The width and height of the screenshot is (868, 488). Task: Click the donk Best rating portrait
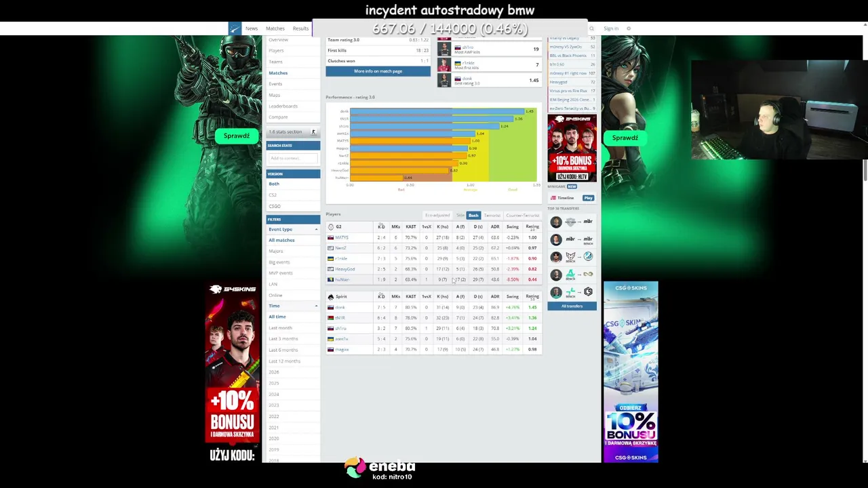point(443,80)
